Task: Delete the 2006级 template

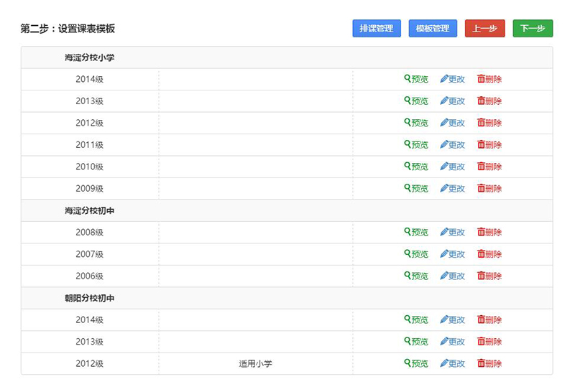Action: (x=489, y=276)
